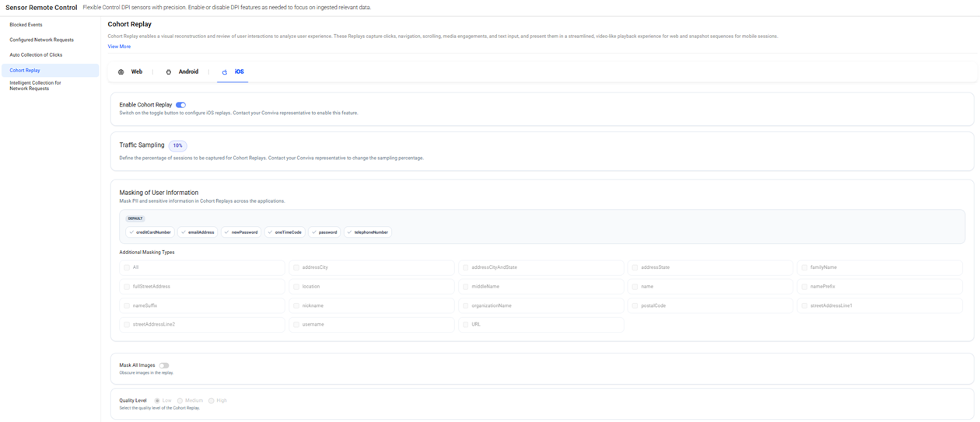Open Auto Collection of Clicks section
The width and height of the screenshot is (980, 422).
point(36,55)
